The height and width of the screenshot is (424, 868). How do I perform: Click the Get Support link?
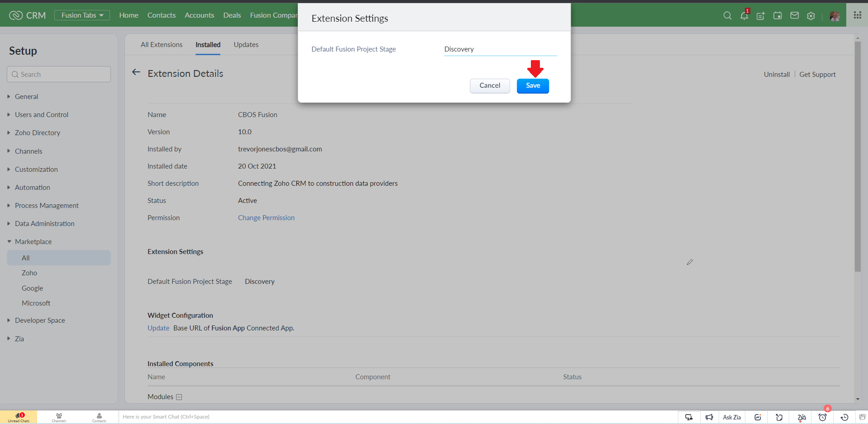pos(818,75)
